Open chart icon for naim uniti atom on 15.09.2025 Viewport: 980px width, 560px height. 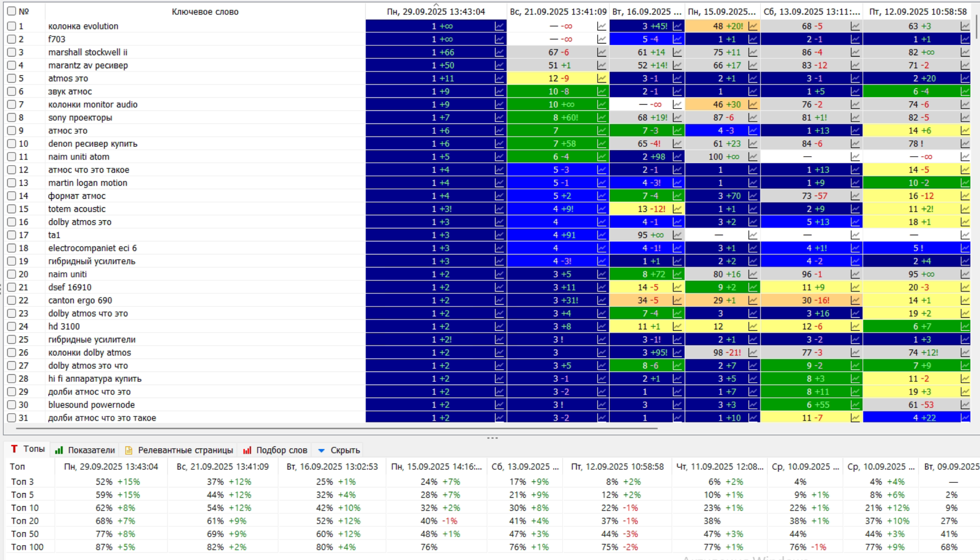coord(752,157)
